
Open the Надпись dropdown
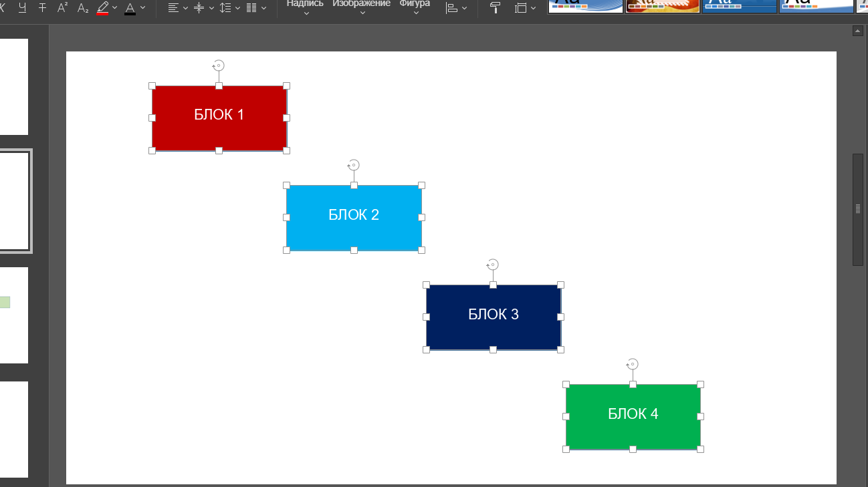(305, 7)
